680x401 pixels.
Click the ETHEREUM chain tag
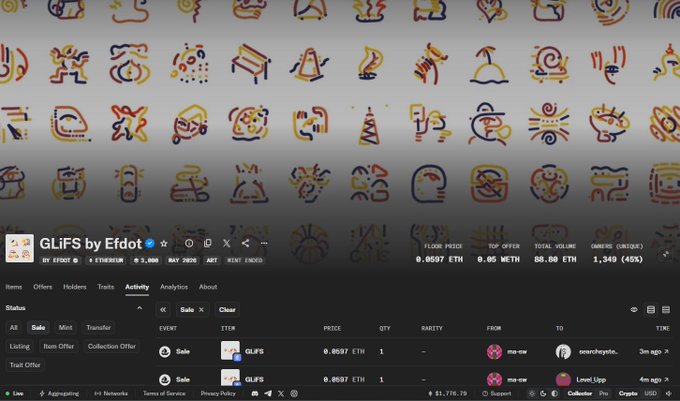[106, 261]
